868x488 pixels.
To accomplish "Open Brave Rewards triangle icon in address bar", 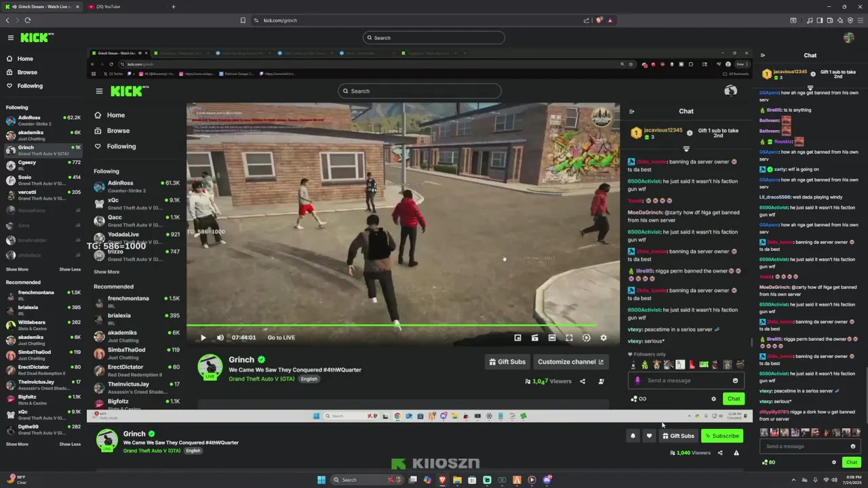I will coord(610,20).
